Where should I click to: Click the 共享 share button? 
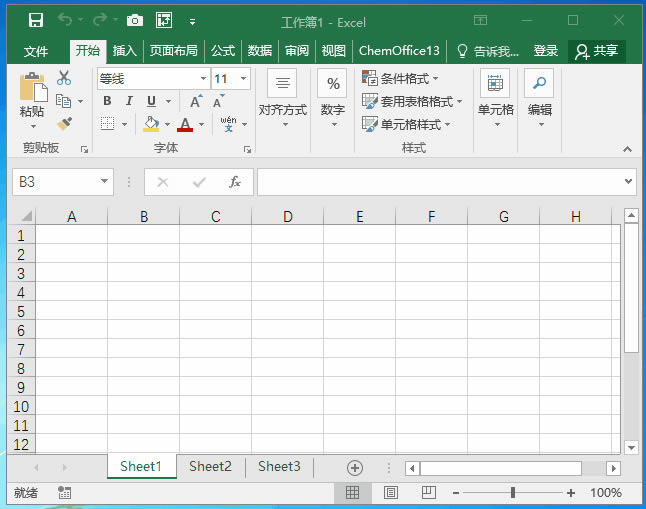coord(597,51)
